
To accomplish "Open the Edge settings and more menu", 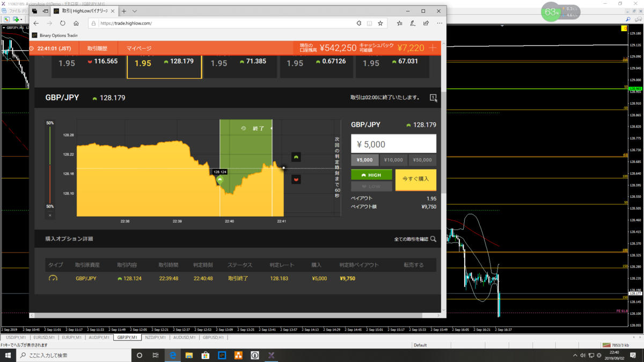I will (x=440, y=24).
